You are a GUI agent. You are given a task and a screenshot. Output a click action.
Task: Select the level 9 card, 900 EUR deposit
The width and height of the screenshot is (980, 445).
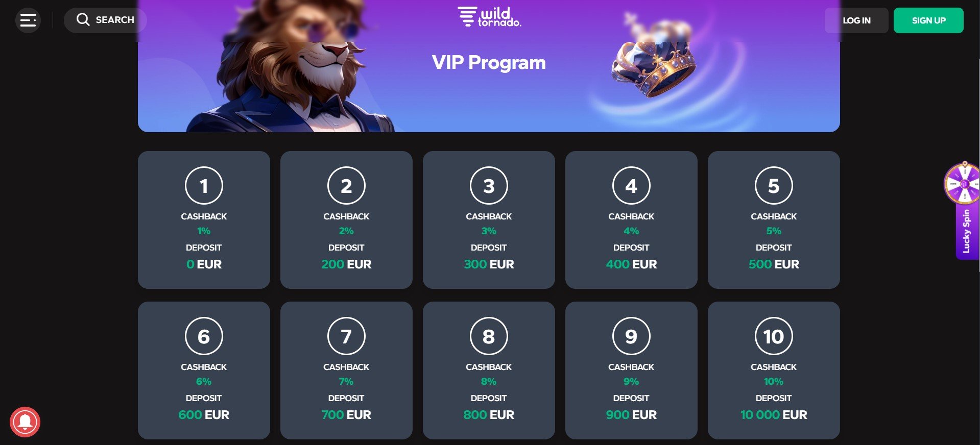point(631,370)
